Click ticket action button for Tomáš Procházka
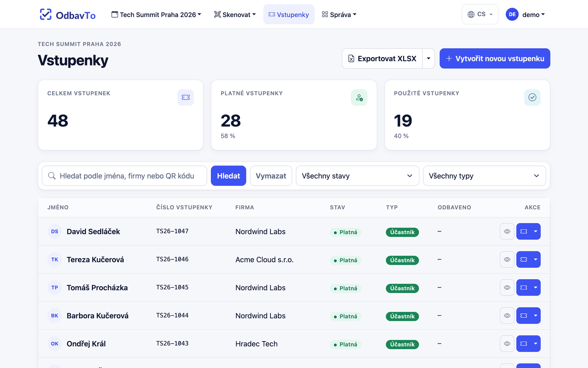This screenshot has width=588, height=368. click(x=524, y=287)
